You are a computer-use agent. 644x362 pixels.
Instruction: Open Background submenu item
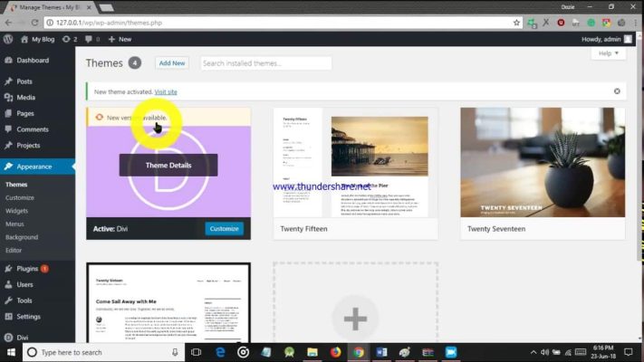click(x=22, y=237)
